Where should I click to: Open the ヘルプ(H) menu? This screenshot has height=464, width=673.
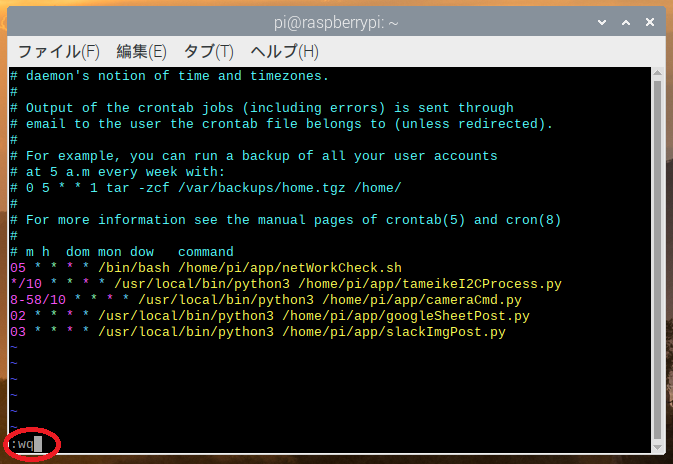284,51
